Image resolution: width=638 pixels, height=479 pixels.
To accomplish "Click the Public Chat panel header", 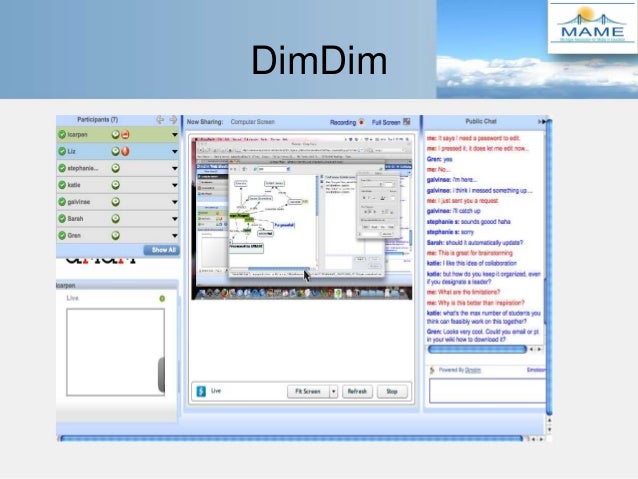I will (x=481, y=121).
